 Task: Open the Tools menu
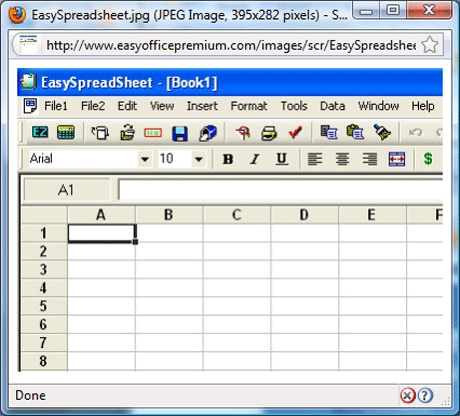pyautogui.click(x=294, y=106)
